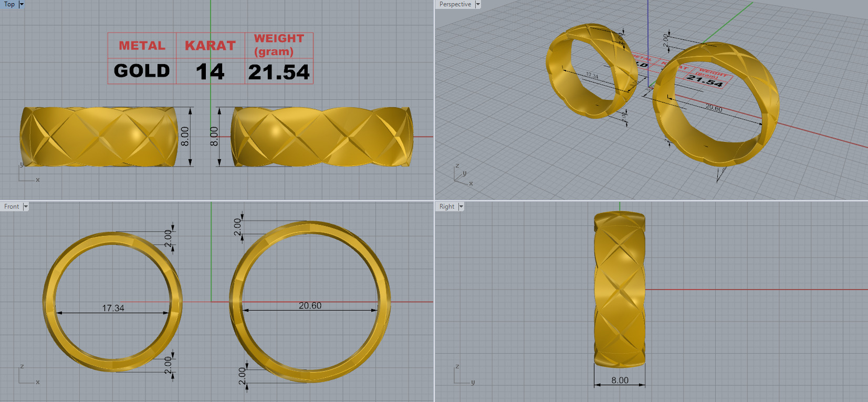The image size is (868, 402).
Task: Select the 8.00 width dimension in Right view
Action: click(620, 380)
